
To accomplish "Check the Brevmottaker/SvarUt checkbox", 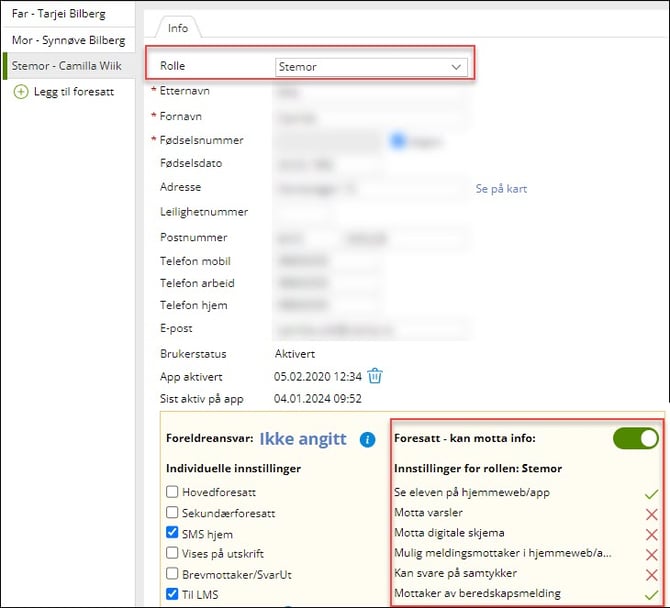I will tap(173, 575).
